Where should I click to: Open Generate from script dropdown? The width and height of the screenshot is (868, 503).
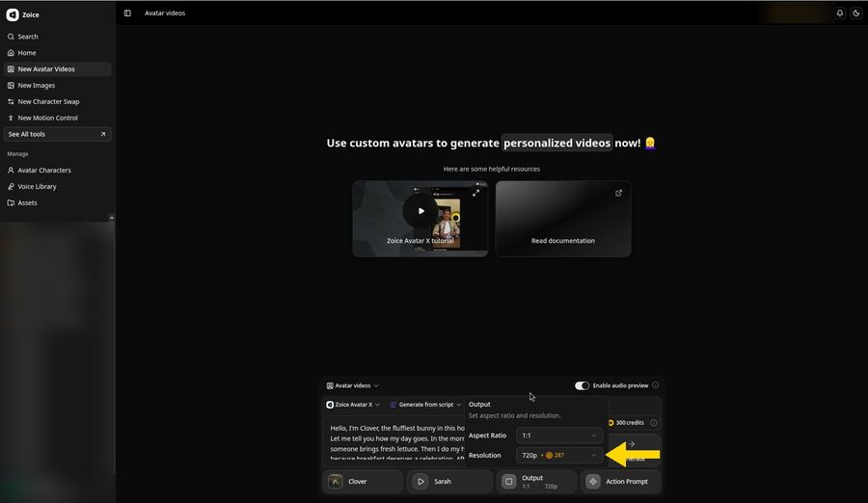point(425,405)
